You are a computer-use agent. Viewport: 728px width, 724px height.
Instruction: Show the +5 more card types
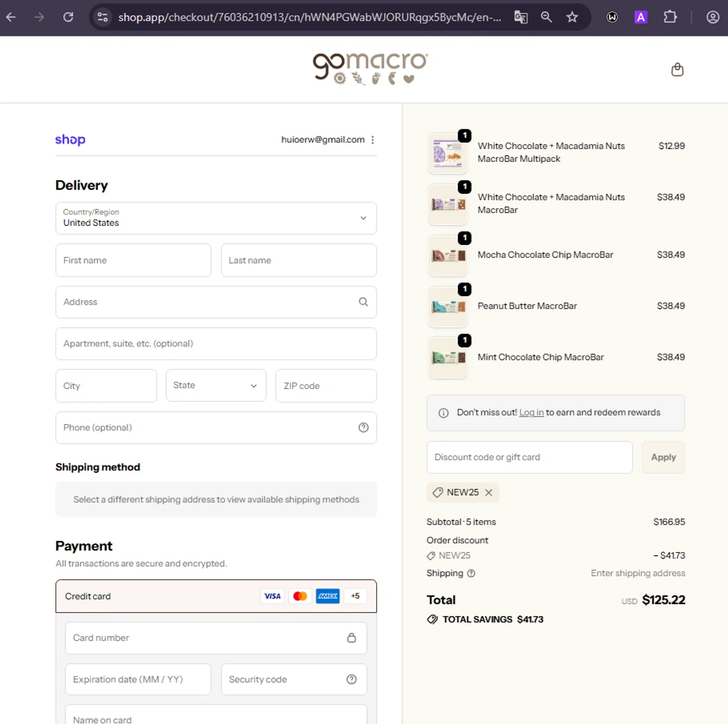(355, 596)
